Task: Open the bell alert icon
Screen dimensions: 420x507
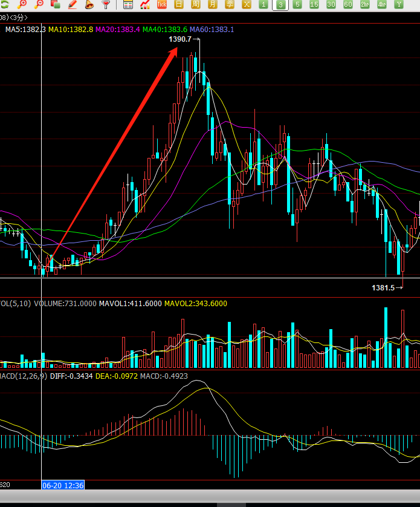Action: [x=89, y=5]
